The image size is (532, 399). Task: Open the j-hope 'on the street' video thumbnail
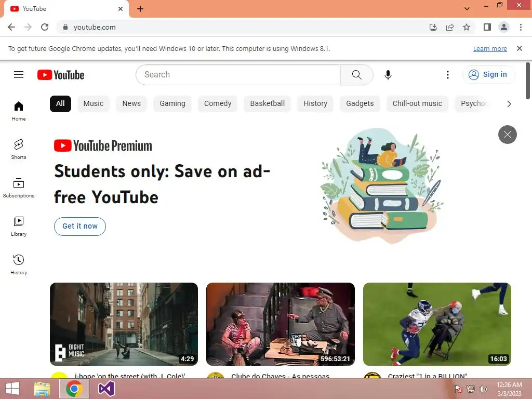(x=124, y=324)
